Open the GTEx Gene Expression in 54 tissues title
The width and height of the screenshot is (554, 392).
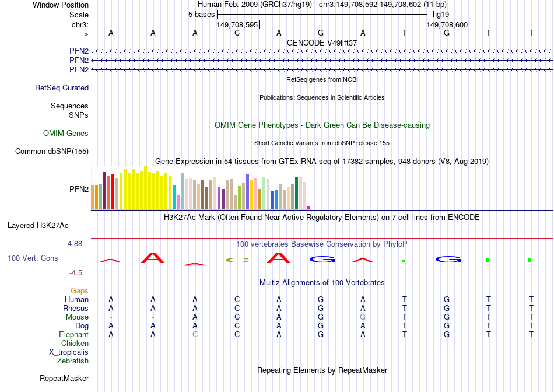[322, 162]
